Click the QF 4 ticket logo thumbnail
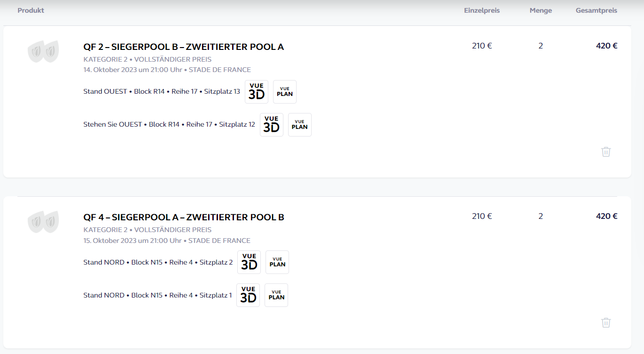Image resolution: width=644 pixels, height=354 pixels. 43,221
